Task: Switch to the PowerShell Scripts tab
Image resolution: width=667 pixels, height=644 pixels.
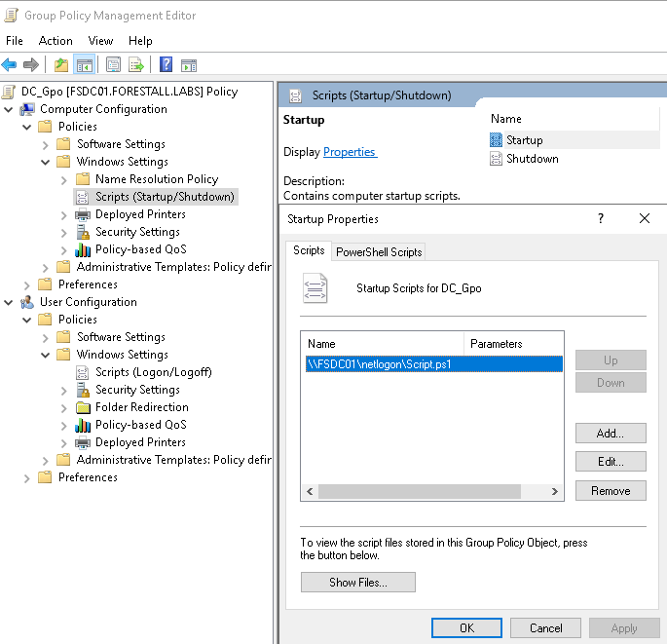Action: click(379, 251)
